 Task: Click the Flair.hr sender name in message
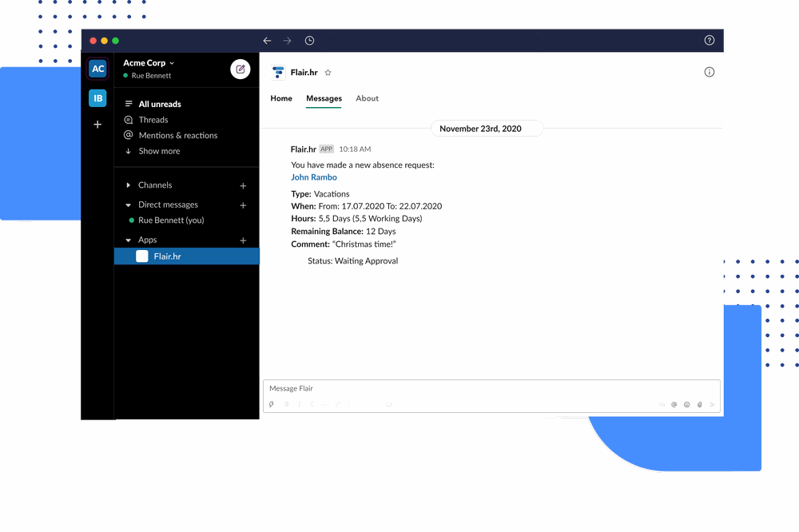[303, 149]
